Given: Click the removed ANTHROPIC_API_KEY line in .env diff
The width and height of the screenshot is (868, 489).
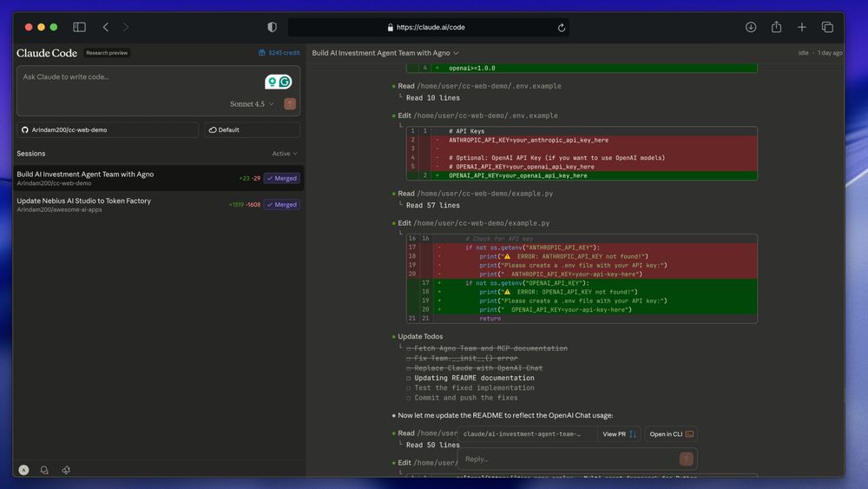Looking at the screenshot, I should pyautogui.click(x=582, y=140).
